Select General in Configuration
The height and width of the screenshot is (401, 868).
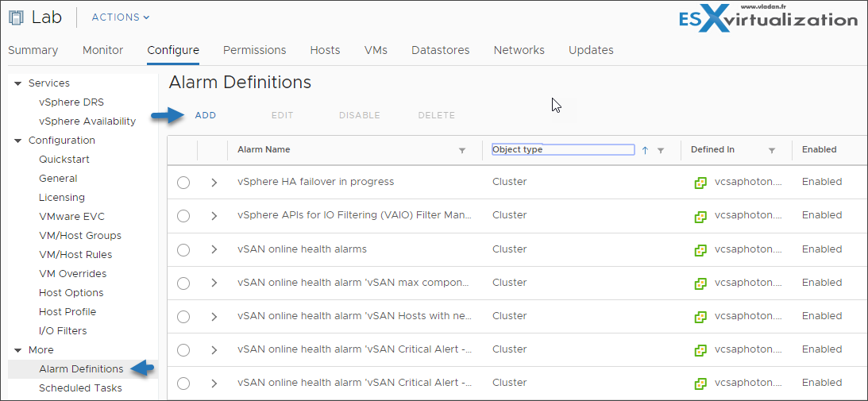coord(58,179)
